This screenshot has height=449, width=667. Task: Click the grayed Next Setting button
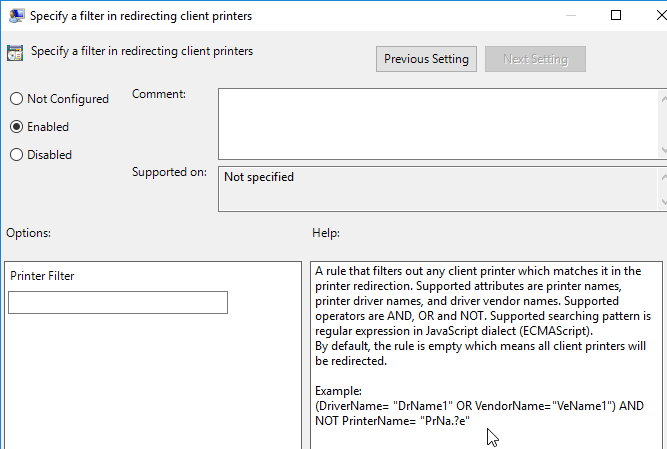[535, 59]
